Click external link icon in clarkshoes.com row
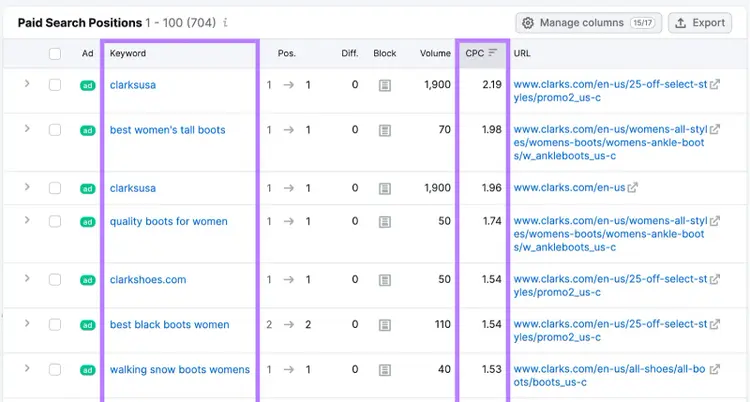 point(715,279)
